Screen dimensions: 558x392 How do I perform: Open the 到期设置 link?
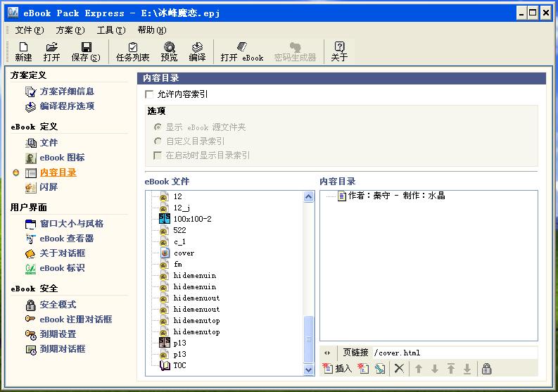click(58, 334)
